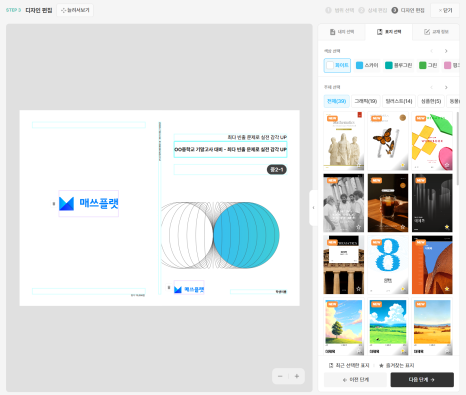Image resolution: width=466 pixels, height=395 pixels.
Task: Filter covers by the (5) category chip
Action: [431, 101]
